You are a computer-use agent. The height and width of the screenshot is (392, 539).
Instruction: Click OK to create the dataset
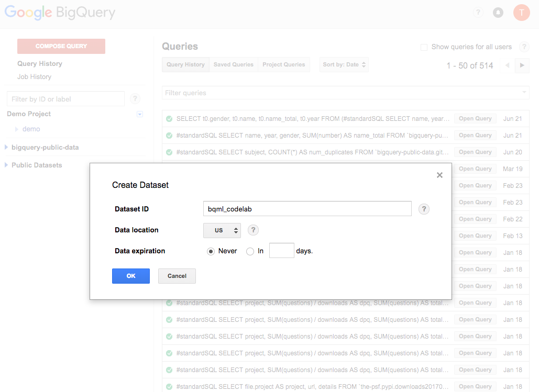coord(130,276)
